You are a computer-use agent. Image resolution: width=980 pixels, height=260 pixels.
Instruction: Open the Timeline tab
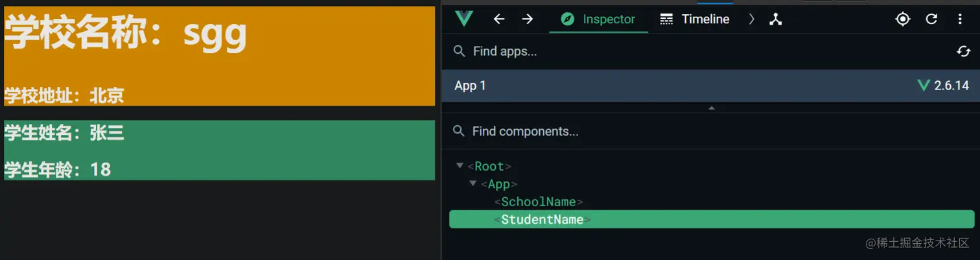695,19
